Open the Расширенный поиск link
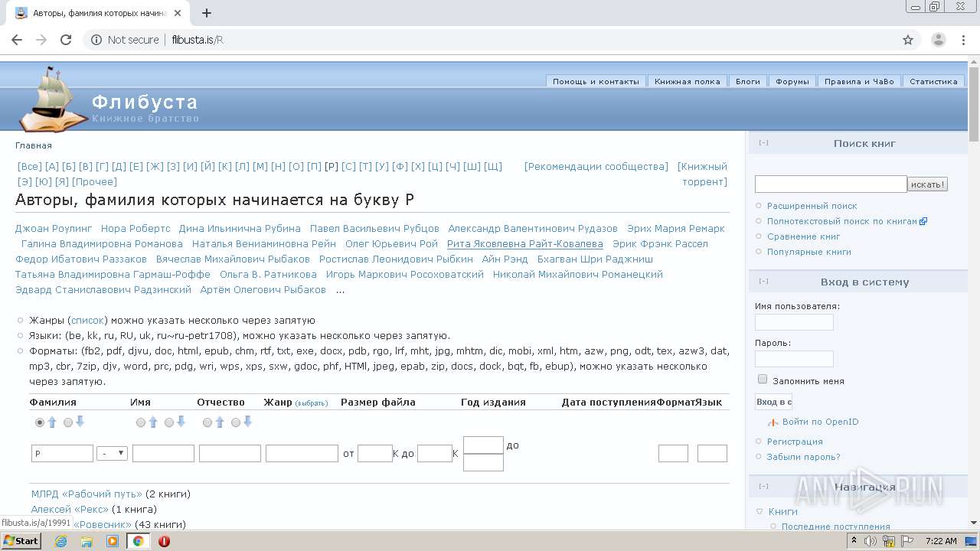This screenshot has width=980, height=551. coord(812,206)
